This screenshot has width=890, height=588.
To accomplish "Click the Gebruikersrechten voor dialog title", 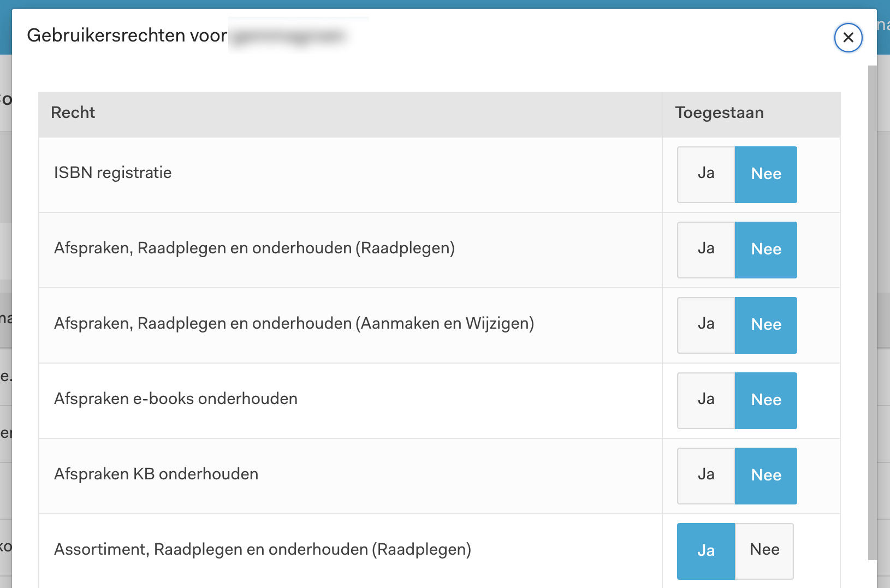I will 127,35.
